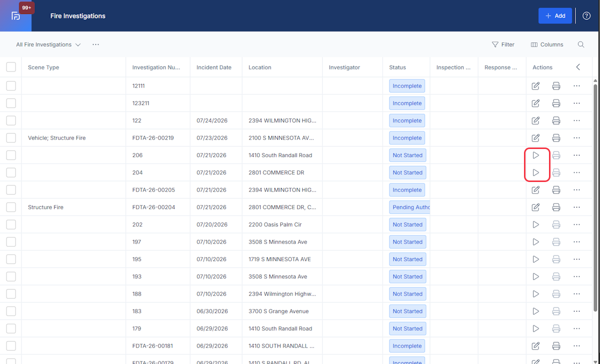
Task: Start investigation 179
Action: pyautogui.click(x=535, y=328)
